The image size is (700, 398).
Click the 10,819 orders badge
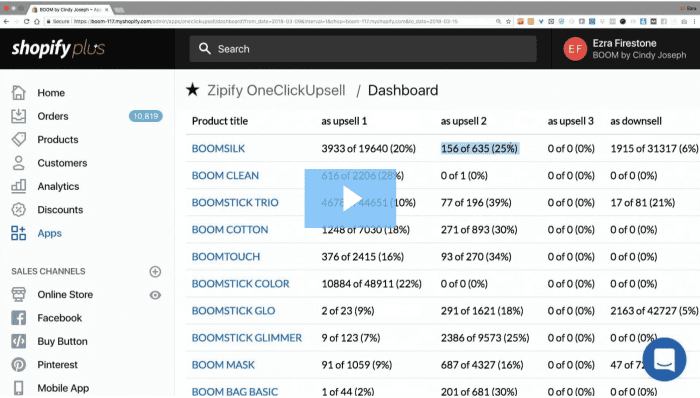pyautogui.click(x=146, y=116)
